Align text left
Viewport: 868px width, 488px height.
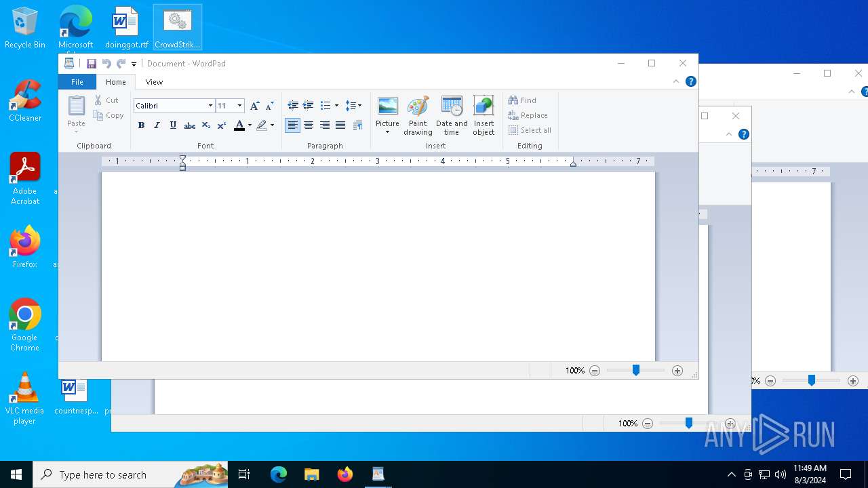293,125
